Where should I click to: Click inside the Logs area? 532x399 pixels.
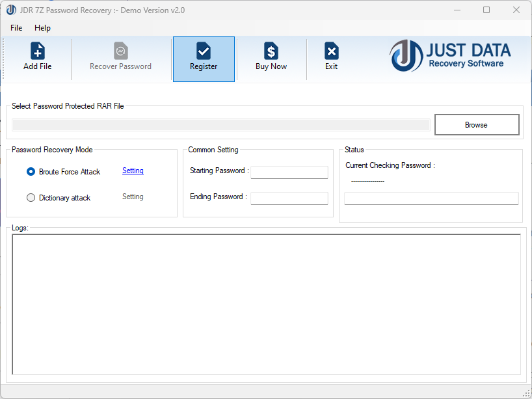265,303
